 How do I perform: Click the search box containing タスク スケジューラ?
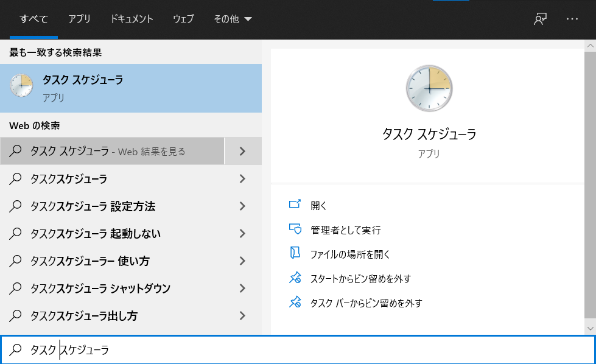pos(298,349)
